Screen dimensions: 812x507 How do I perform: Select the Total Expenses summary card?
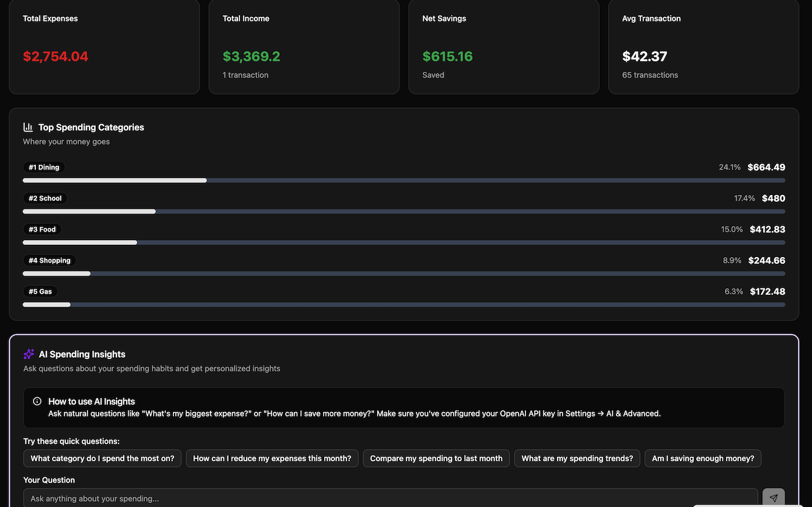click(x=104, y=46)
